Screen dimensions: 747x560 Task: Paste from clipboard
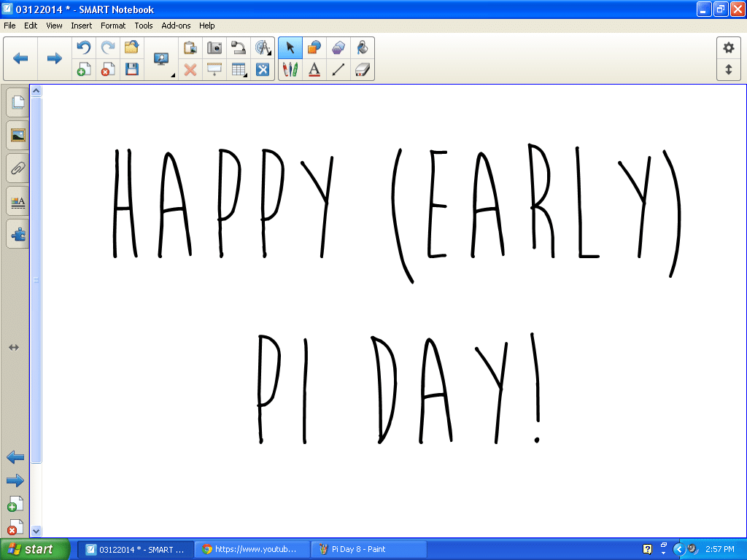tap(190, 47)
